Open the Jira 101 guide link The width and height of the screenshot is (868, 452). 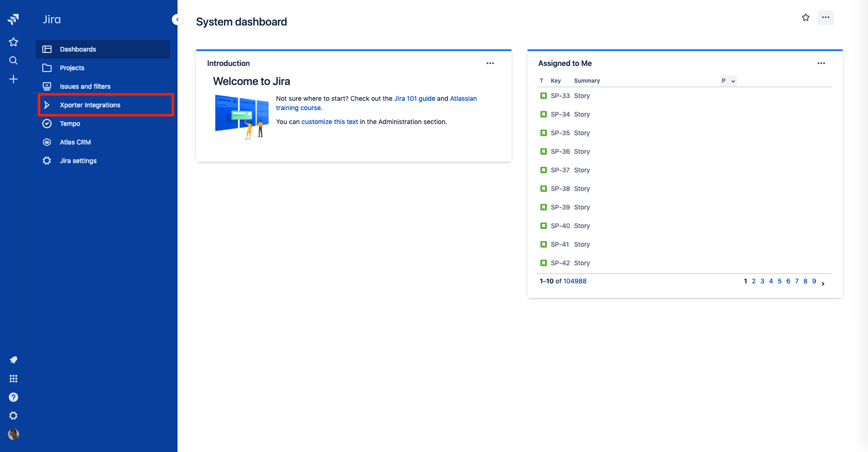pos(414,98)
